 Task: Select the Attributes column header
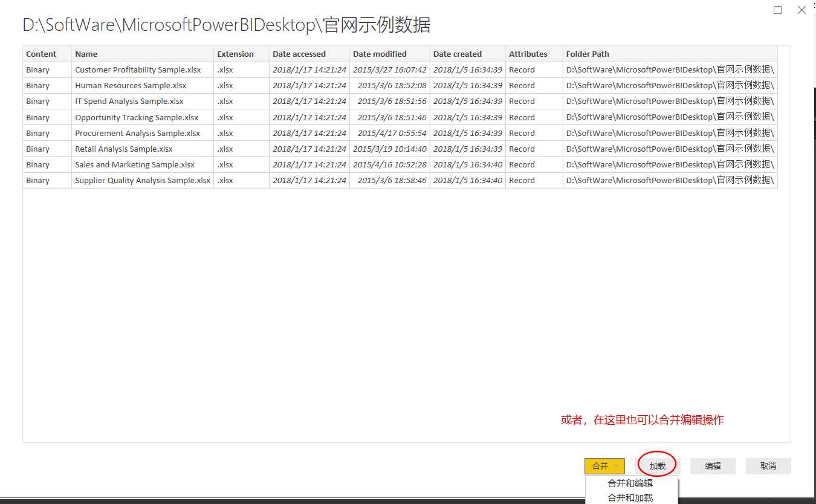(534, 54)
